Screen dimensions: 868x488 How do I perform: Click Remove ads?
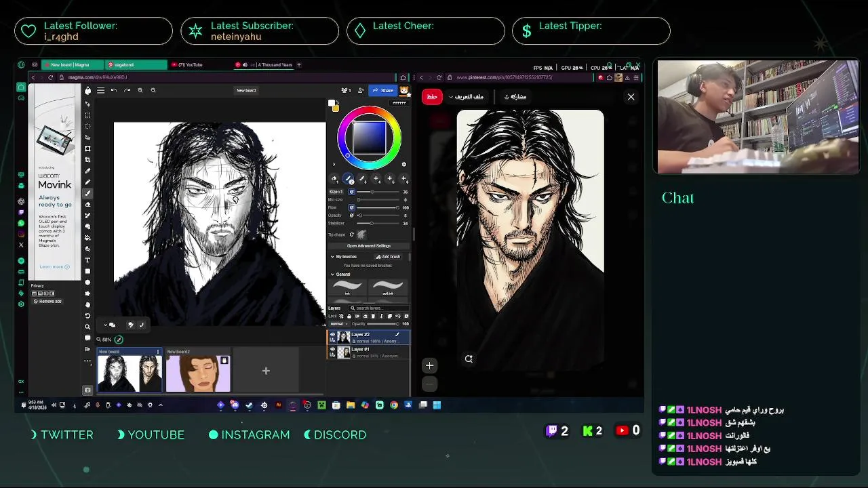pyautogui.click(x=47, y=301)
